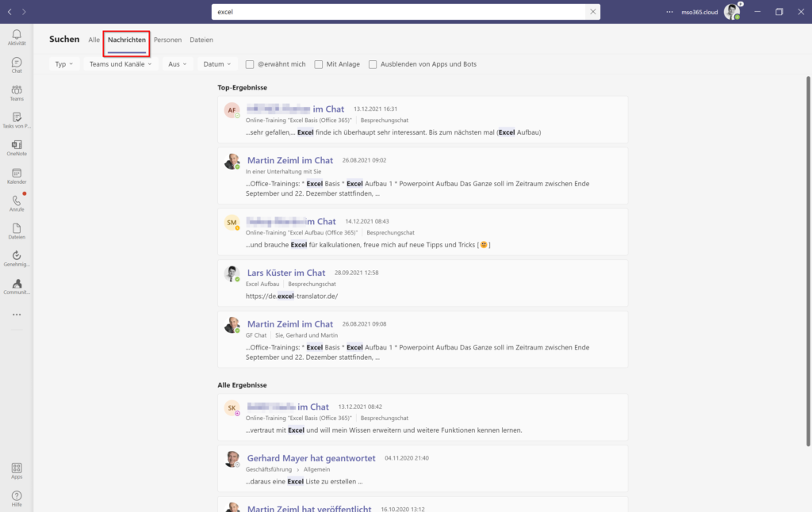
Task: Click Gerhard Mayer's avatar picture
Action: coord(232,459)
